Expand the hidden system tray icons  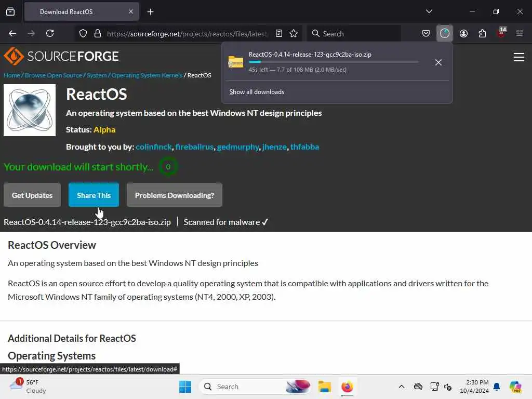402,387
